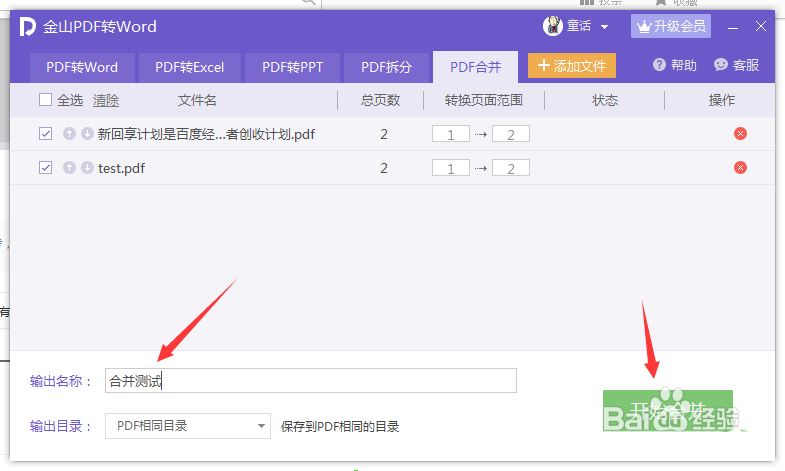785x471 pixels.
Task: Remove test.pdf with red X icon
Action: click(740, 168)
